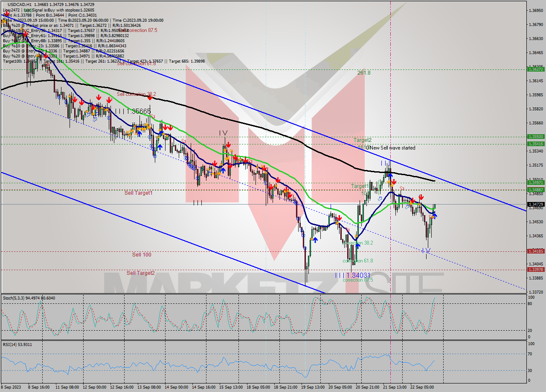
Task: Click the current price tag 1.34729
Action: pos(536,205)
